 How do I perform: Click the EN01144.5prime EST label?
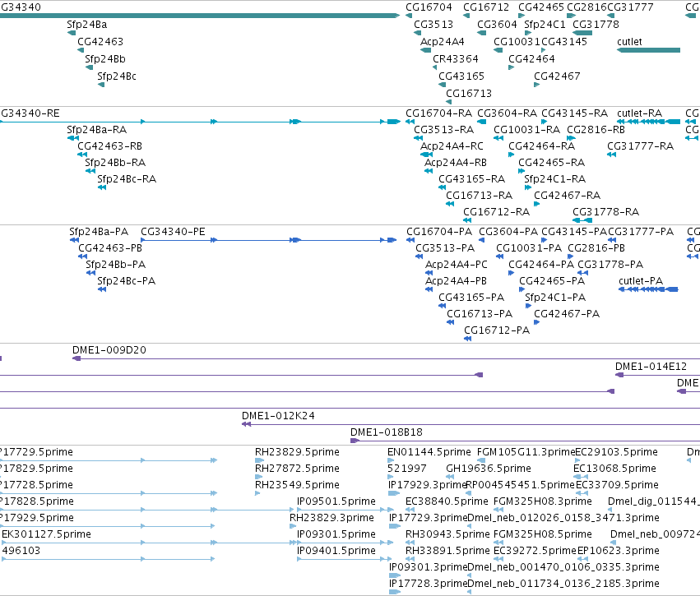tap(429, 452)
